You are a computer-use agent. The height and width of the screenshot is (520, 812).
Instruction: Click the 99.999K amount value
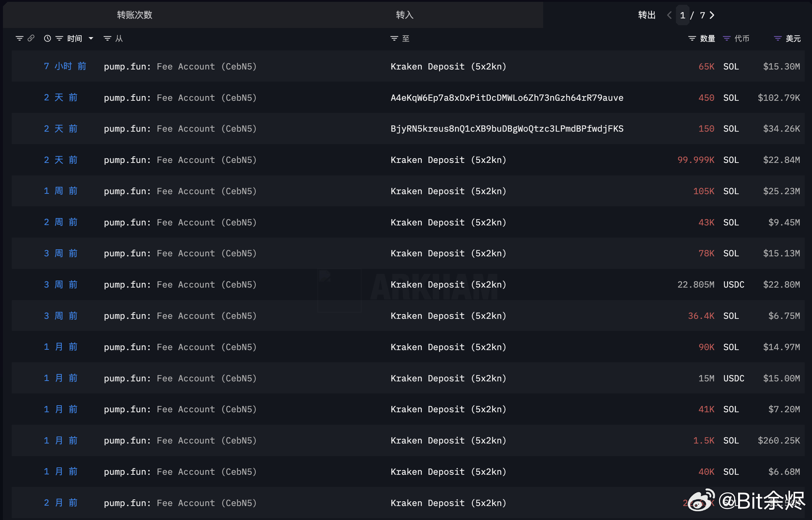click(x=696, y=160)
